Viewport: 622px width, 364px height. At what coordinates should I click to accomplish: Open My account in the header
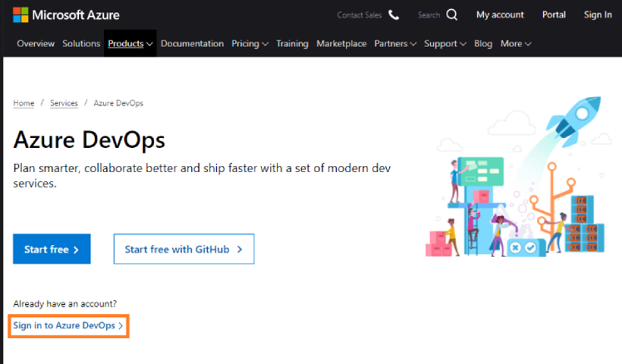500,15
